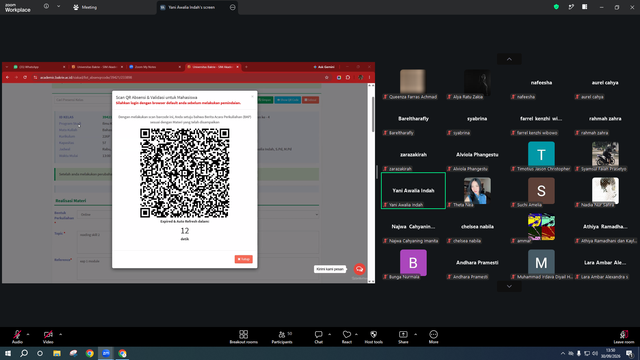
Task: Go back in the shared browser
Action: [x=7, y=78]
